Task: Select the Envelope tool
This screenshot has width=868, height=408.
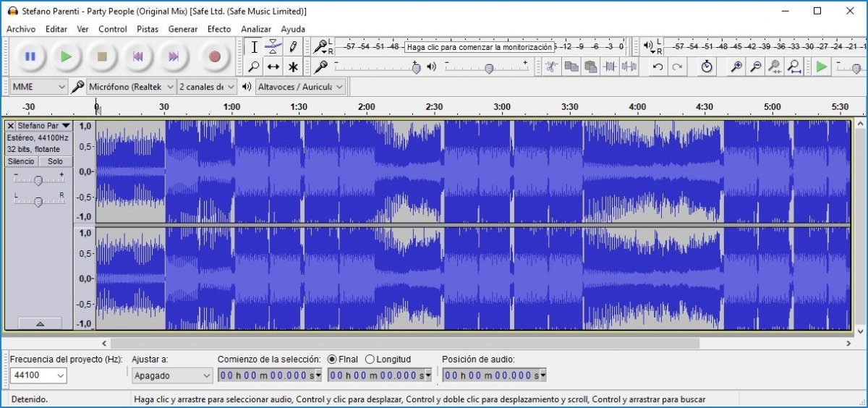Action: [x=273, y=47]
